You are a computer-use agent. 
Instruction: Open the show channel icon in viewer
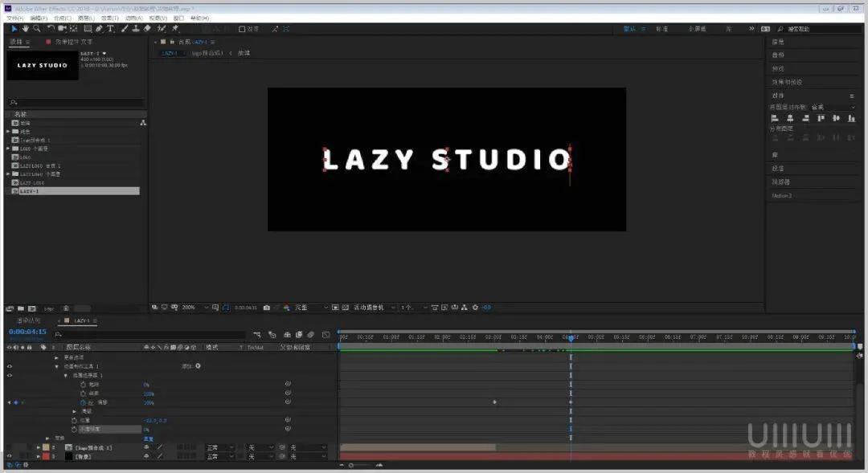(x=286, y=308)
